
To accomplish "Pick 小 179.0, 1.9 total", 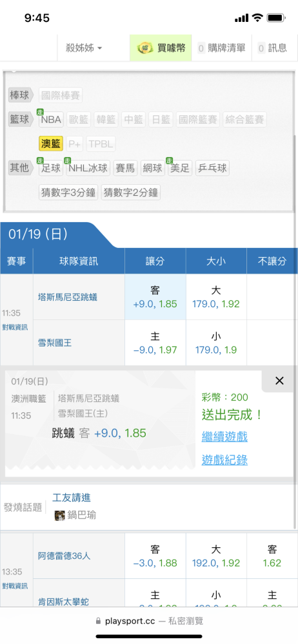I will click(216, 343).
